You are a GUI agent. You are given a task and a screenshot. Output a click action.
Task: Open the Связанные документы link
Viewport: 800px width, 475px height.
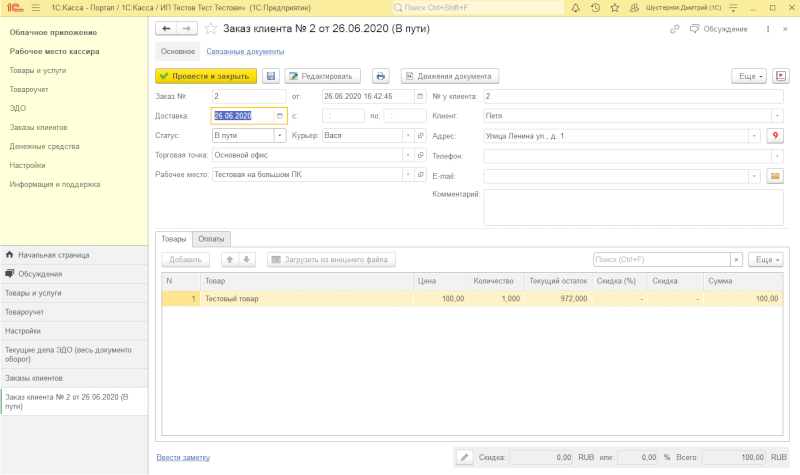click(245, 52)
